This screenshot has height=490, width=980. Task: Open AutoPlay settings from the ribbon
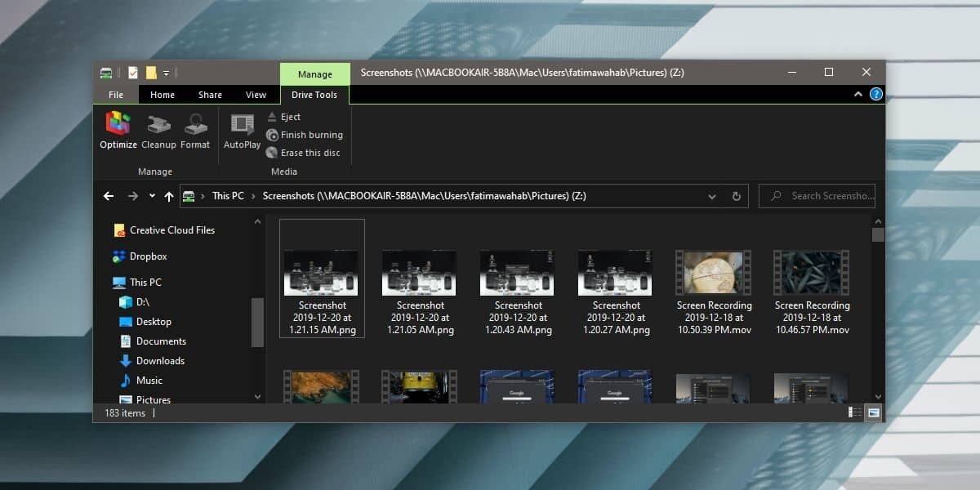(241, 131)
